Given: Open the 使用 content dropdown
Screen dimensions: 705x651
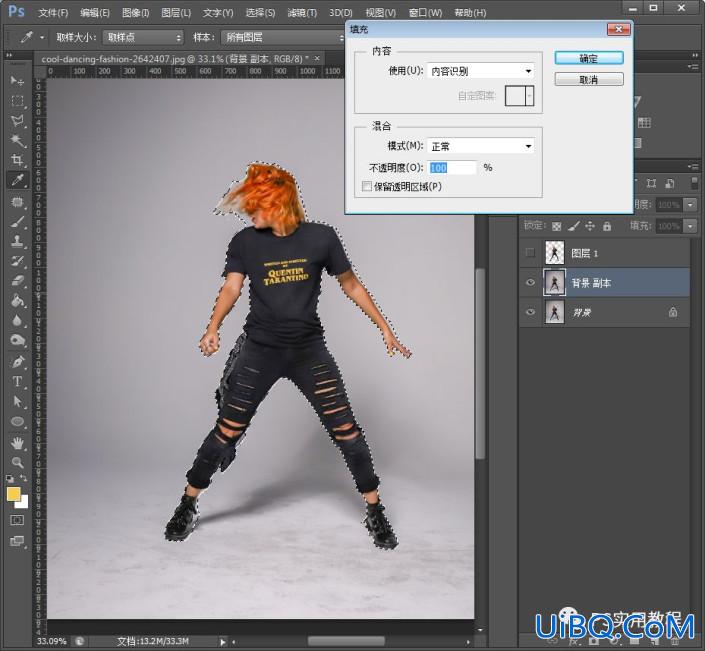Looking at the screenshot, I should pos(480,71).
